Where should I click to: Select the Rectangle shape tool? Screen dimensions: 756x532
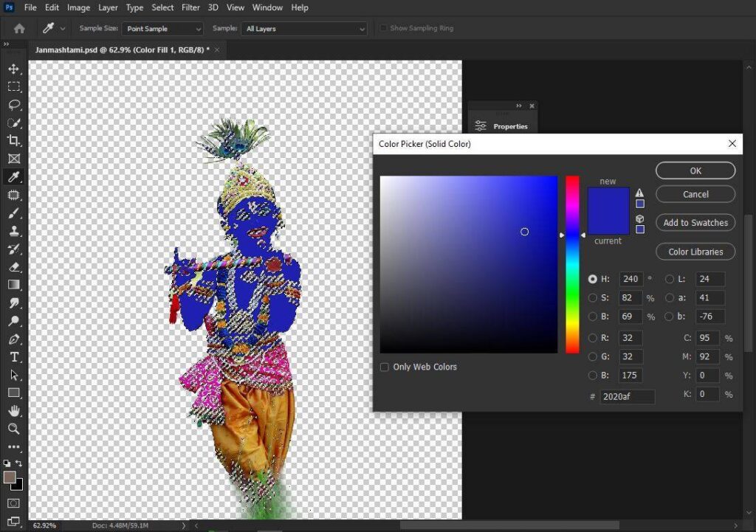13,393
